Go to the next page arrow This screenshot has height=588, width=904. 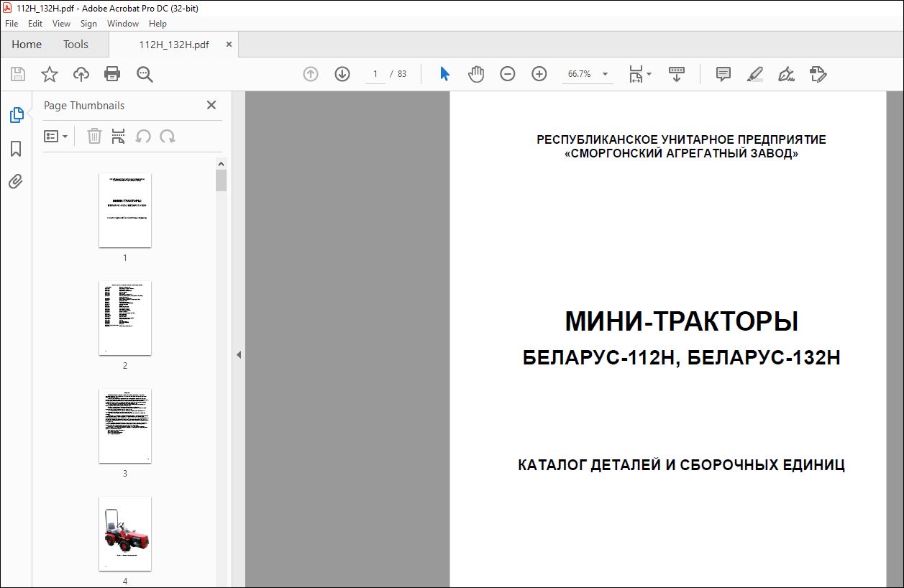[342, 74]
